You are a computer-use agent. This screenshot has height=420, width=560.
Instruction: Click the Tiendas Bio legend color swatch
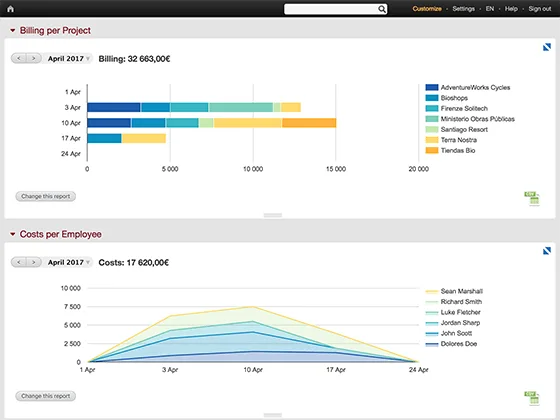point(431,150)
